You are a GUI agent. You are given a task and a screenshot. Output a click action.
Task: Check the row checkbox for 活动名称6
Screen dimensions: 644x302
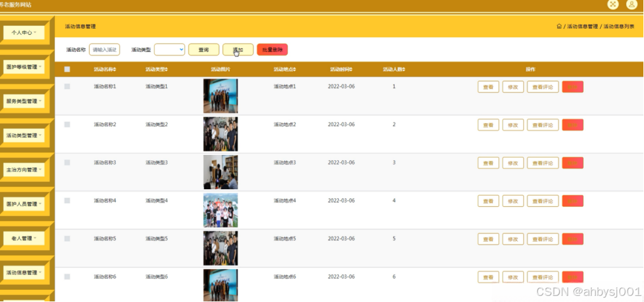[68, 276]
